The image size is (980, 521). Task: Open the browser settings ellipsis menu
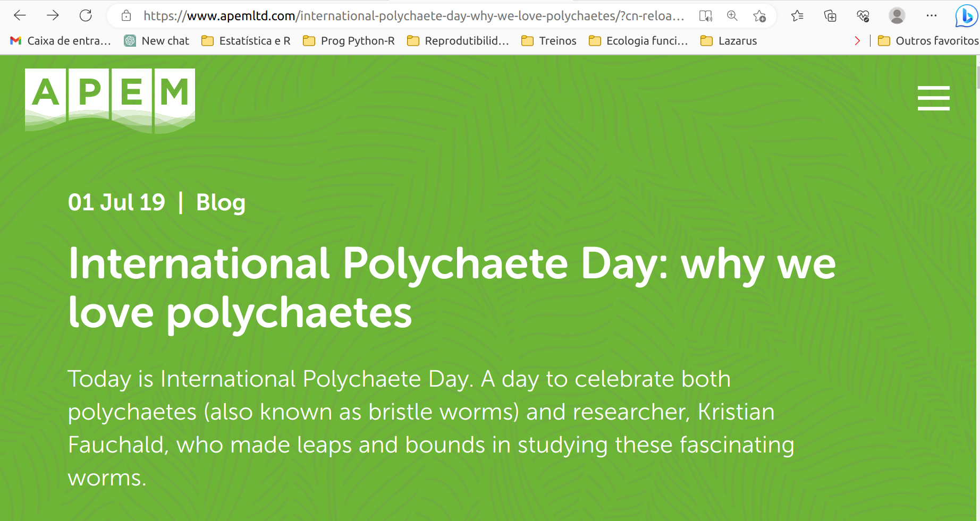[931, 16]
